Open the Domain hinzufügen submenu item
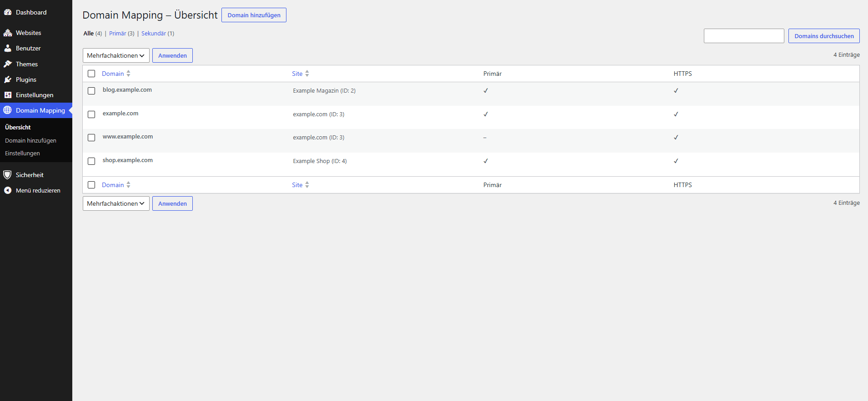 pos(30,140)
